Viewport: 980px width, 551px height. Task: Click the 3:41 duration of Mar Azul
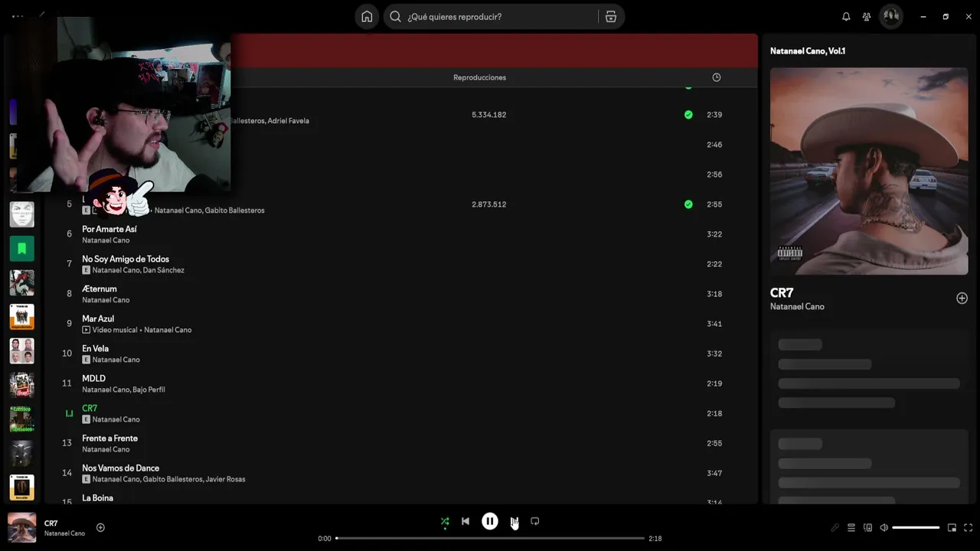click(714, 324)
